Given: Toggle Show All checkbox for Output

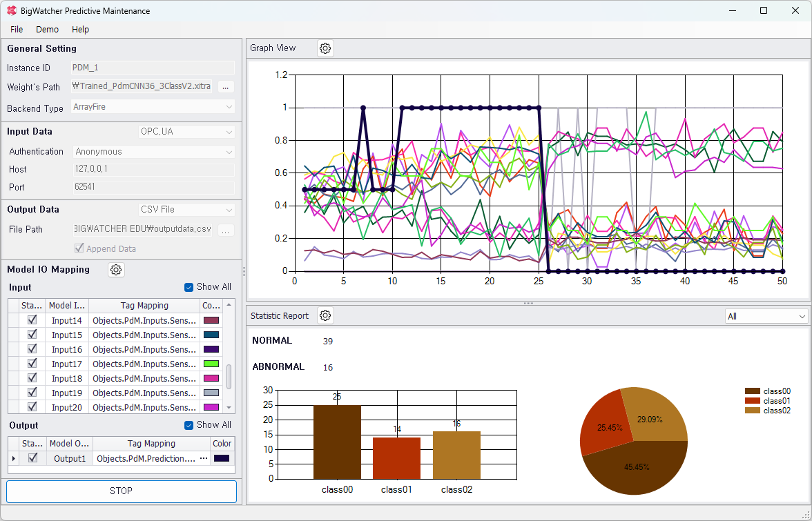Looking at the screenshot, I should point(189,425).
